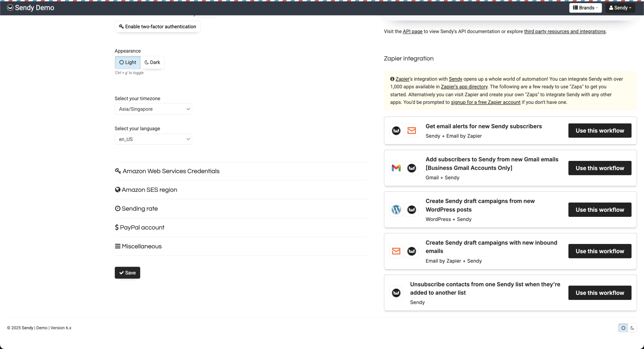The width and height of the screenshot is (644, 349).
Task: Open the language selector showing en_US
Action: pos(153,139)
